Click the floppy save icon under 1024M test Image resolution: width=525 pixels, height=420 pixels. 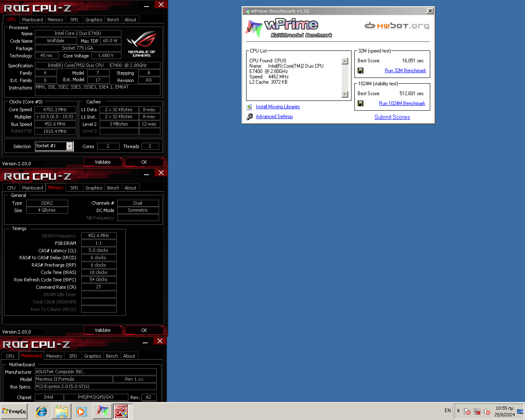click(x=361, y=103)
